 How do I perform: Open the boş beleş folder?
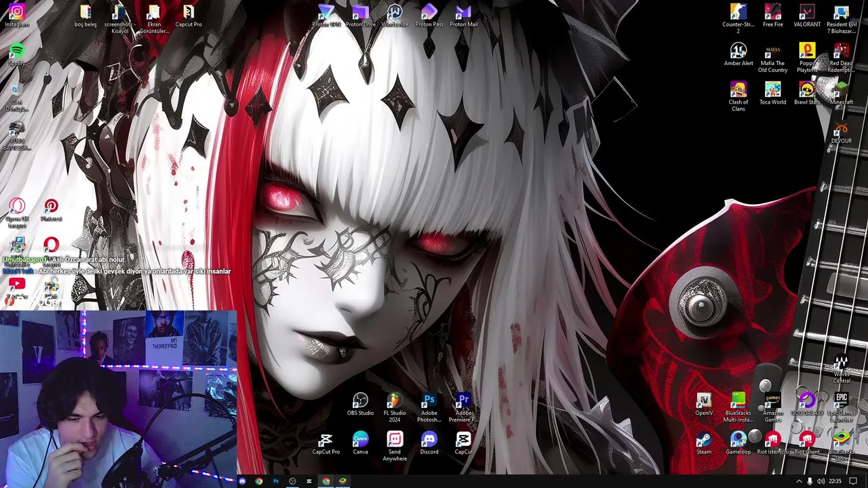click(x=85, y=16)
